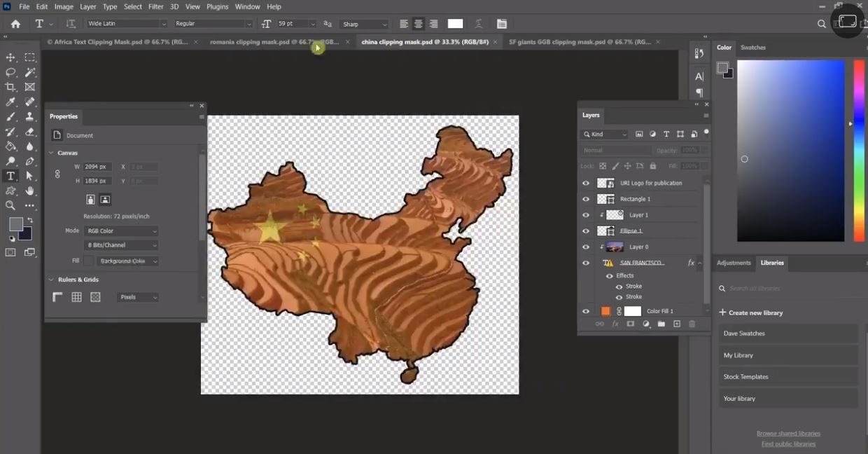Select the Eyedropper tool

click(x=10, y=102)
